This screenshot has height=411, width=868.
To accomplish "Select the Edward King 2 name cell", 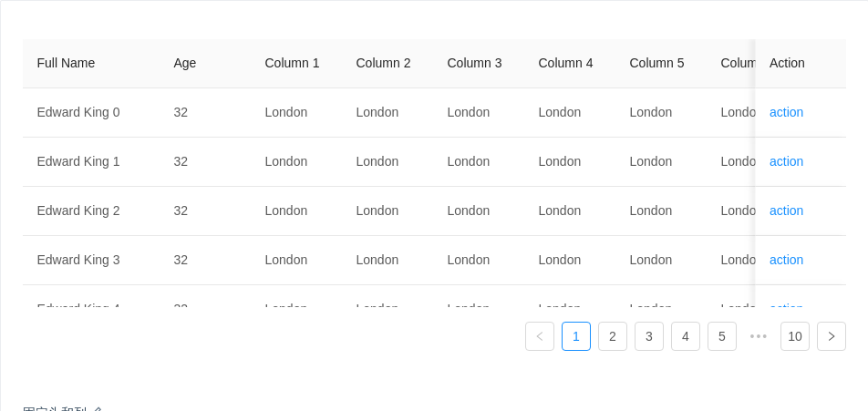I will point(78,211).
